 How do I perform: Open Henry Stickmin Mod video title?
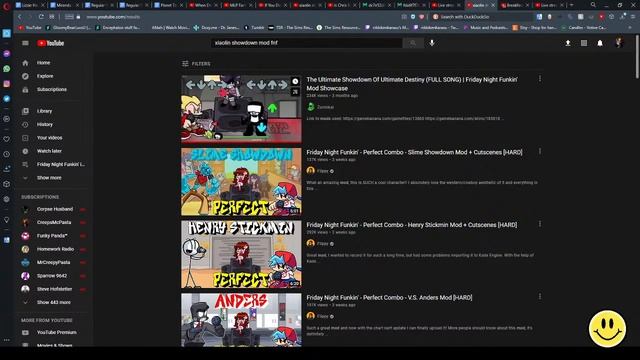pyautogui.click(x=412, y=225)
